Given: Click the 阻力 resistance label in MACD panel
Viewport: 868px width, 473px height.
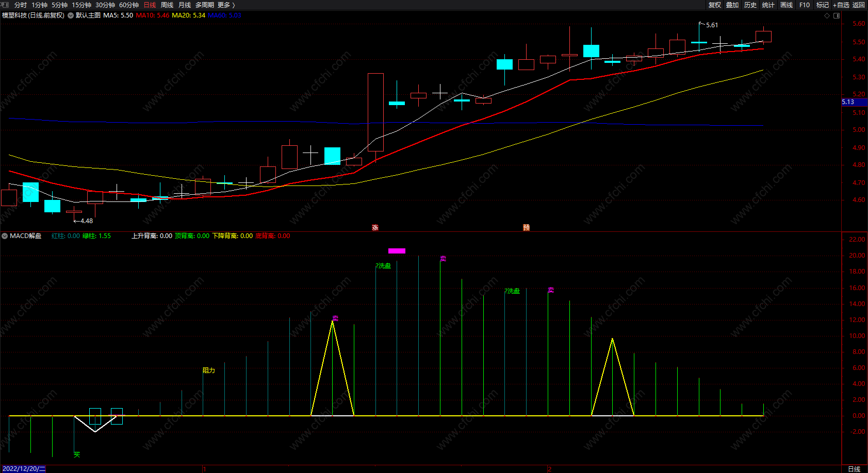Looking at the screenshot, I should click(x=209, y=370).
